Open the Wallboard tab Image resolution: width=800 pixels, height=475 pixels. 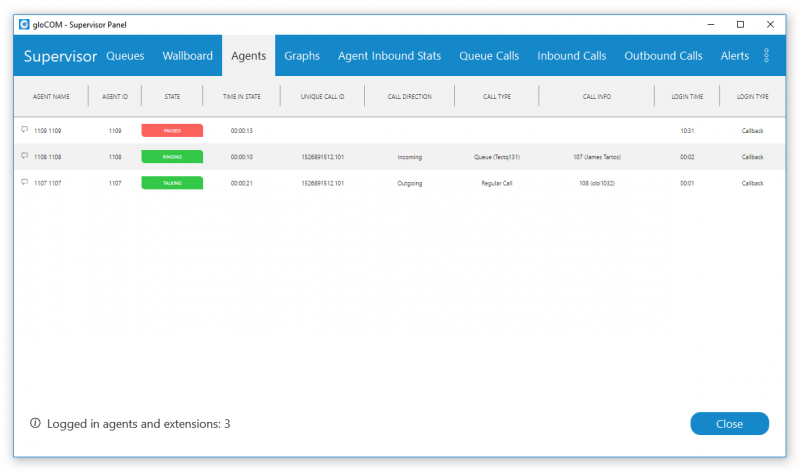coord(187,56)
